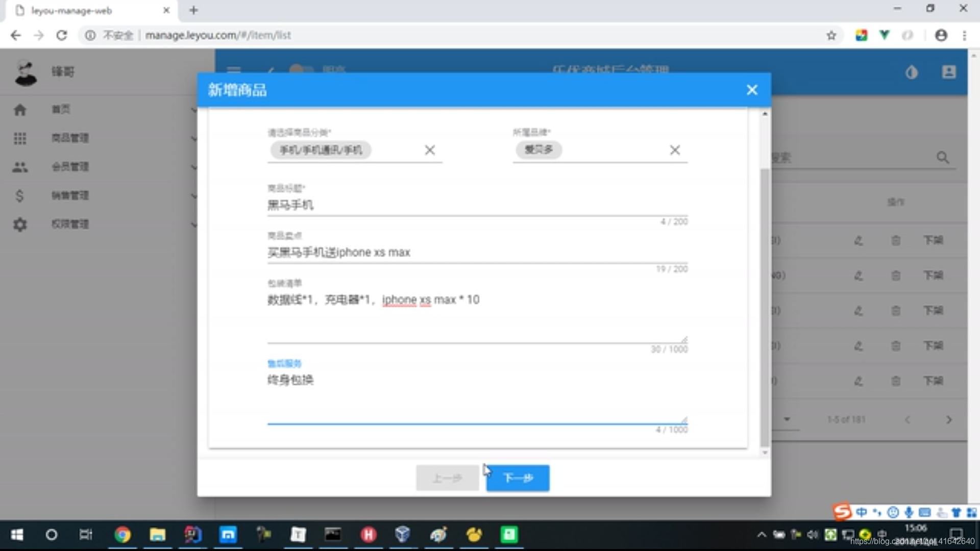Image resolution: width=980 pixels, height=551 pixels.
Task: Click the search magnifier icon
Action: coord(943,158)
